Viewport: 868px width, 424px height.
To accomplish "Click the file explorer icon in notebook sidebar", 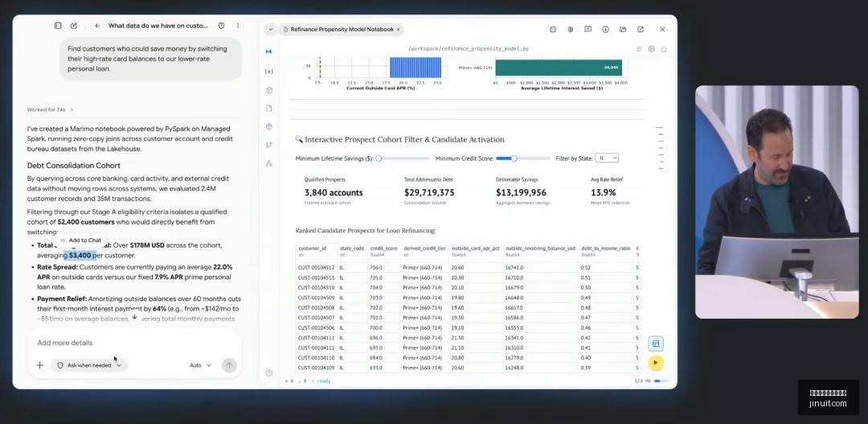I will click(x=269, y=108).
